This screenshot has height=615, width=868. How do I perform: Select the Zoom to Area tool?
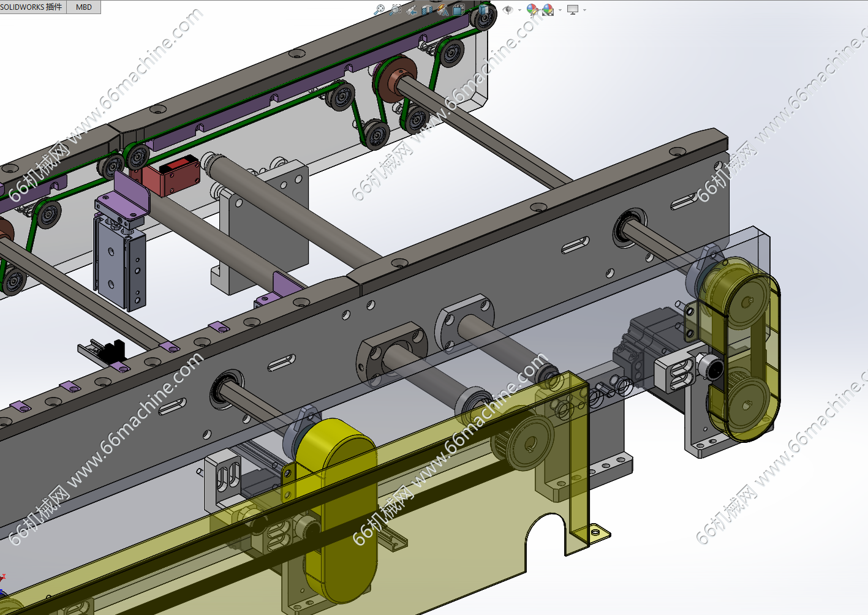click(396, 9)
